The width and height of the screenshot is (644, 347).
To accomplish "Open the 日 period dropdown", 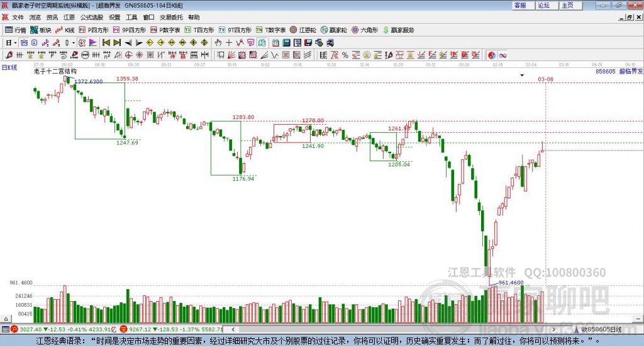I will point(11,42).
